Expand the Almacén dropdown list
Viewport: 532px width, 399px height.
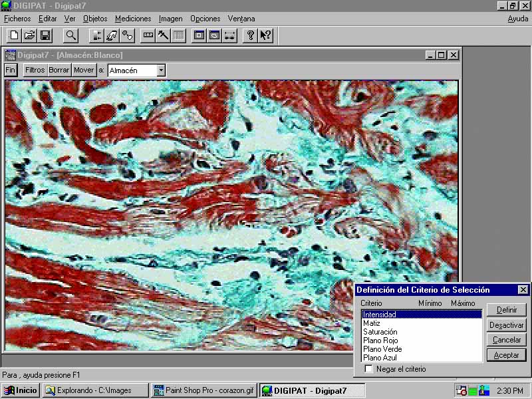point(161,70)
